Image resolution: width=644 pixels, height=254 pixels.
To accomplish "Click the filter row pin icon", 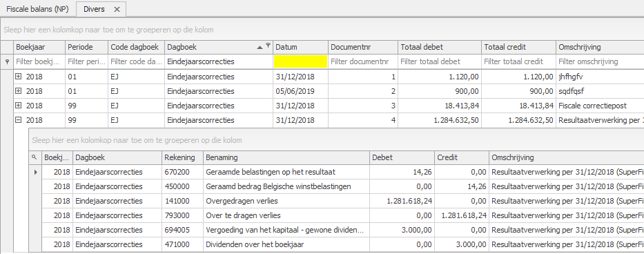I will [x=6, y=61].
